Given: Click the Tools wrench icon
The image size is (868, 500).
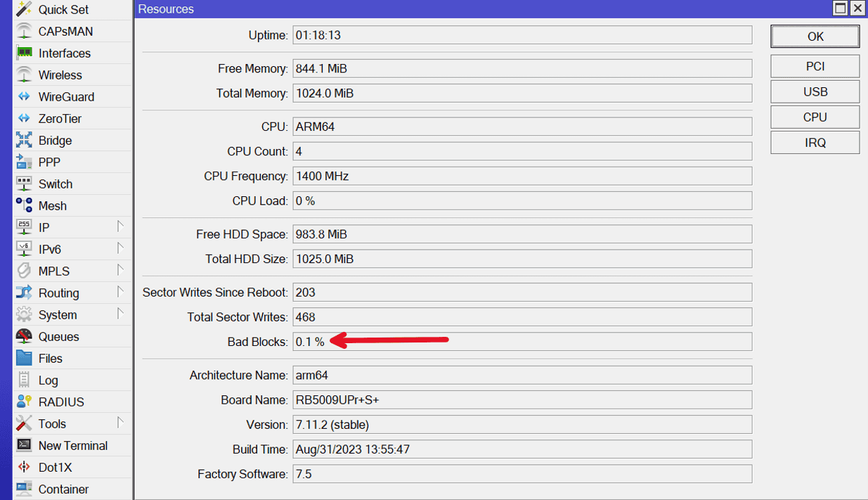Looking at the screenshot, I should [x=24, y=424].
